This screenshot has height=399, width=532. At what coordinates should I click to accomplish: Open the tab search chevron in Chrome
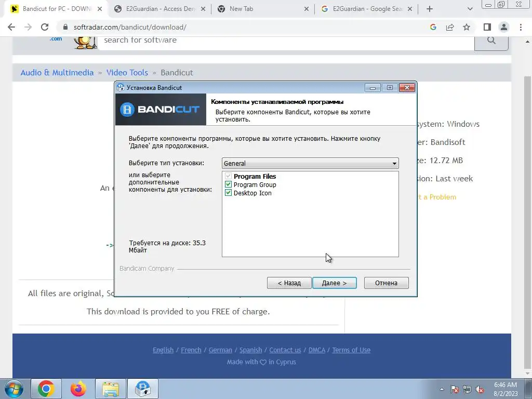(470, 9)
